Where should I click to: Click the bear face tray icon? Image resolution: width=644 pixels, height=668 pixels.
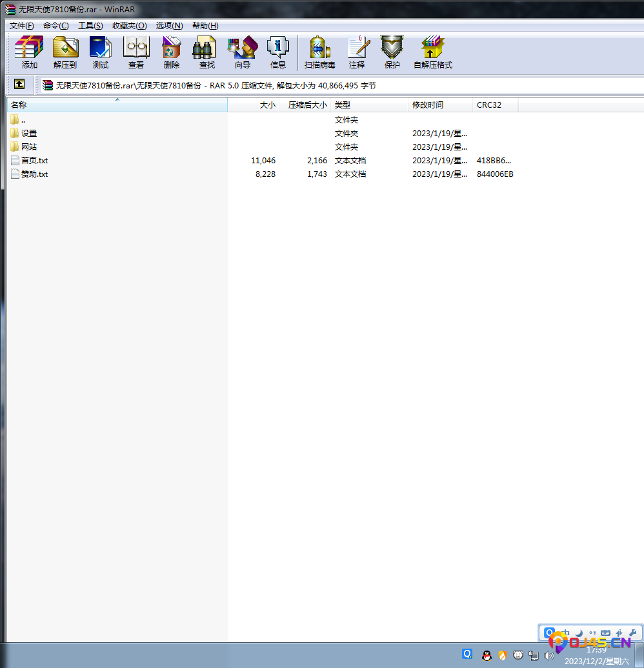pos(518,655)
